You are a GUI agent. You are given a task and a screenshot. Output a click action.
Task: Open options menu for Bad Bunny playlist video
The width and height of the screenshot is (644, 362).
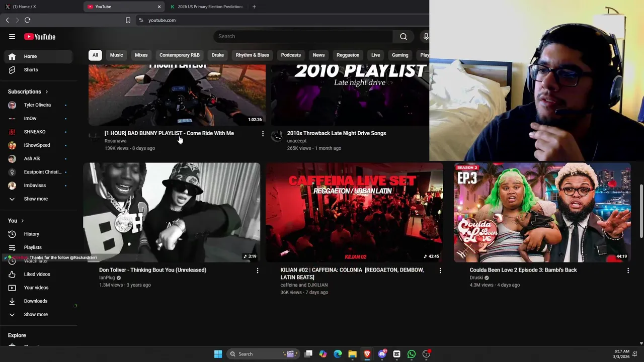[263, 134]
